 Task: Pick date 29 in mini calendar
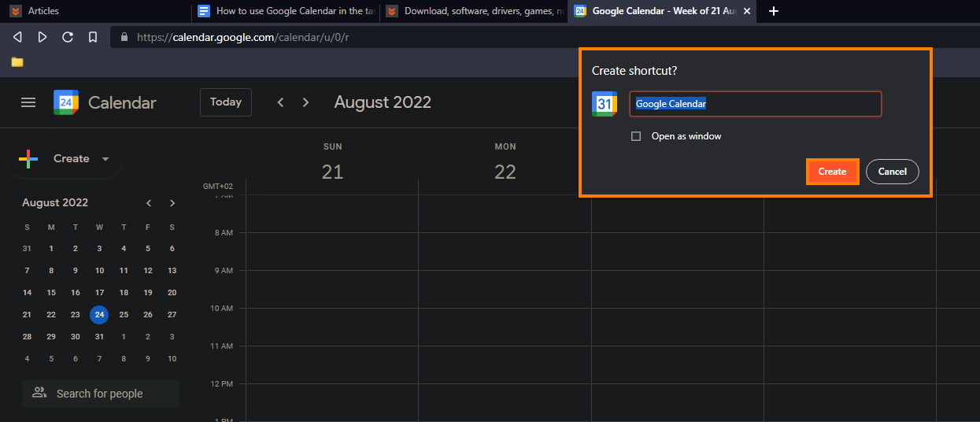51,337
